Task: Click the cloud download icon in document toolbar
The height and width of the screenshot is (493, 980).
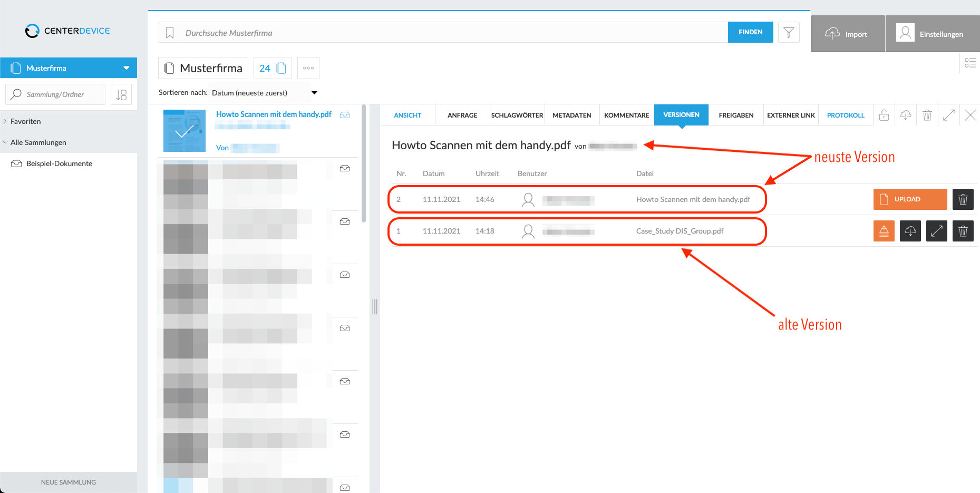Action: coord(906,115)
